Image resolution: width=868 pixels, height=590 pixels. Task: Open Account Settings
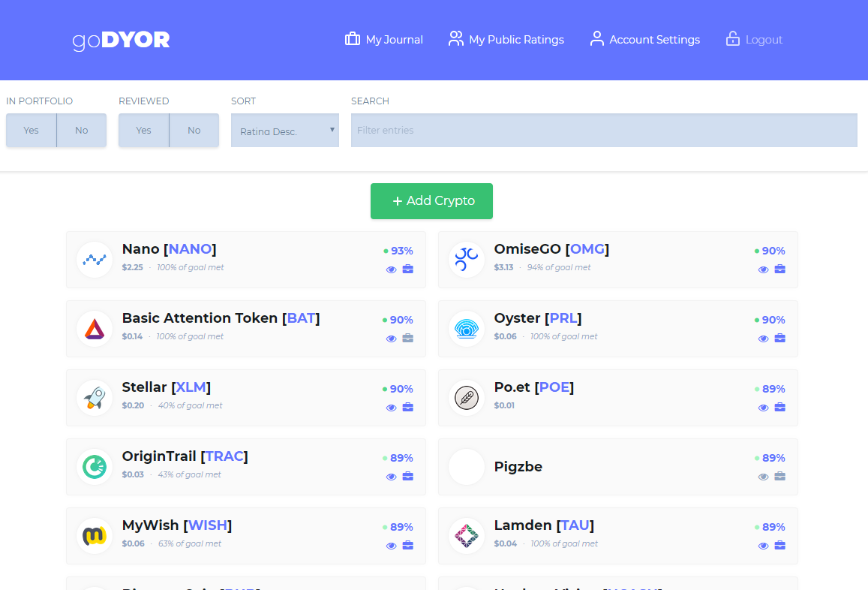pos(644,39)
